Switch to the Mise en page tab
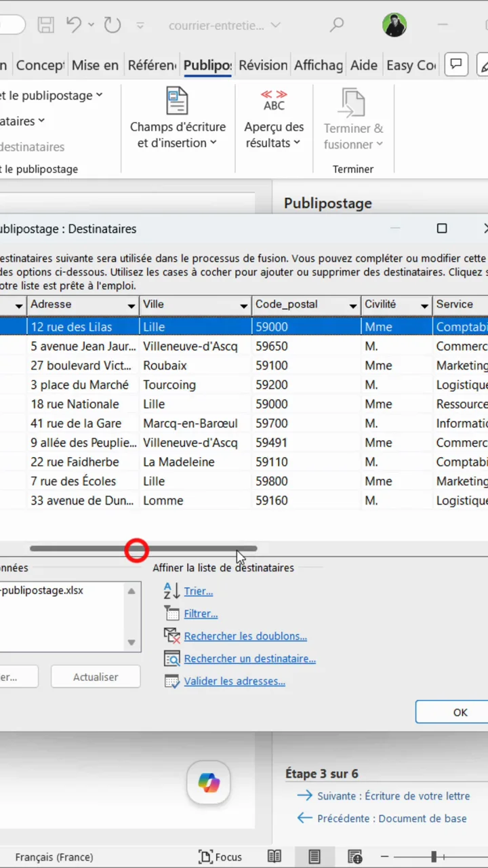 click(95, 65)
